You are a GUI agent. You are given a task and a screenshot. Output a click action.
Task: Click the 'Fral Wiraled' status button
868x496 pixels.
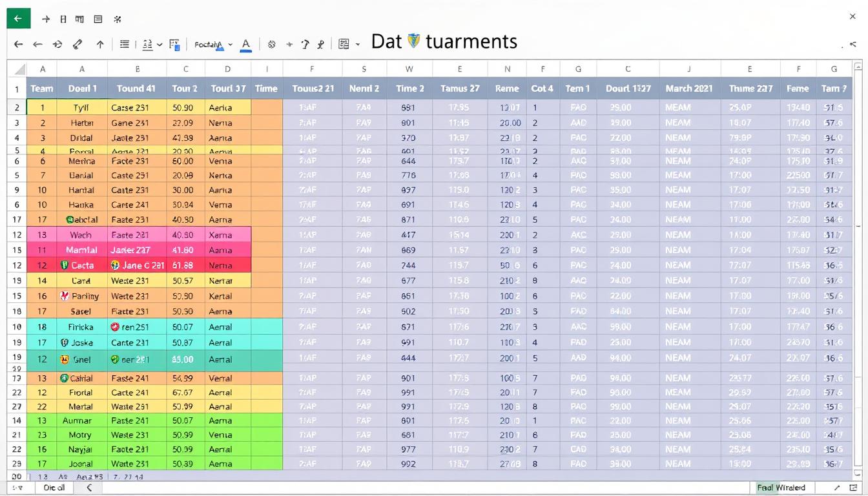click(x=781, y=488)
